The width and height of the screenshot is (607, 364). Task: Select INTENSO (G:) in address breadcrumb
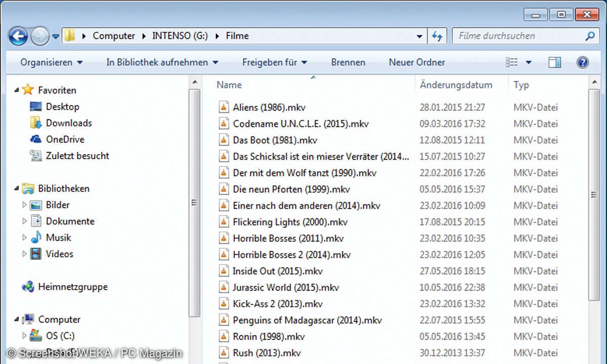point(180,36)
